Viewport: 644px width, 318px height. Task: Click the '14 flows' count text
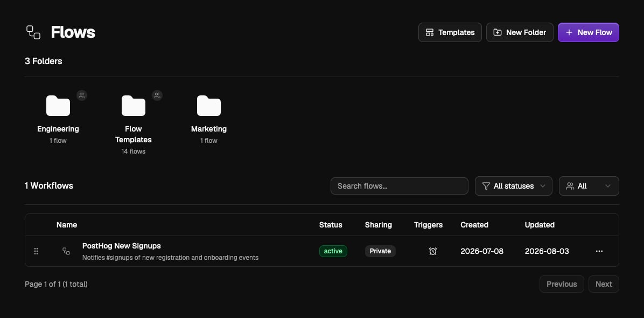pos(134,151)
